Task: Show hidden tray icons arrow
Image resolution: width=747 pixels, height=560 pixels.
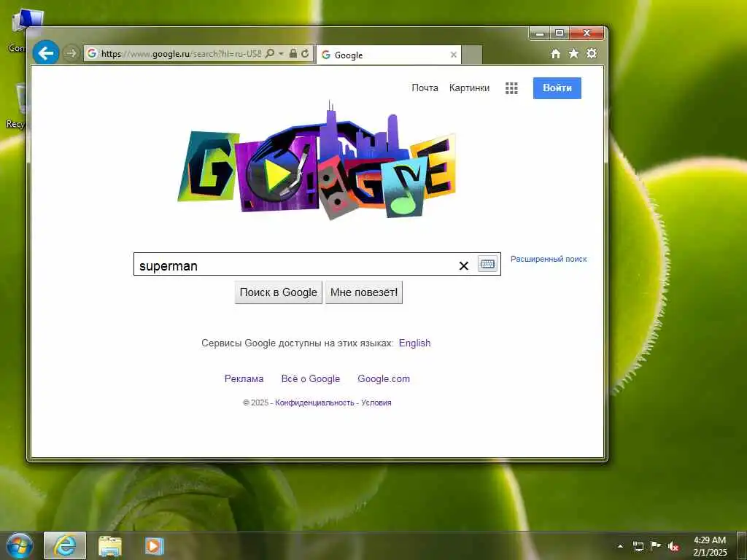Action: [x=620, y=546]
